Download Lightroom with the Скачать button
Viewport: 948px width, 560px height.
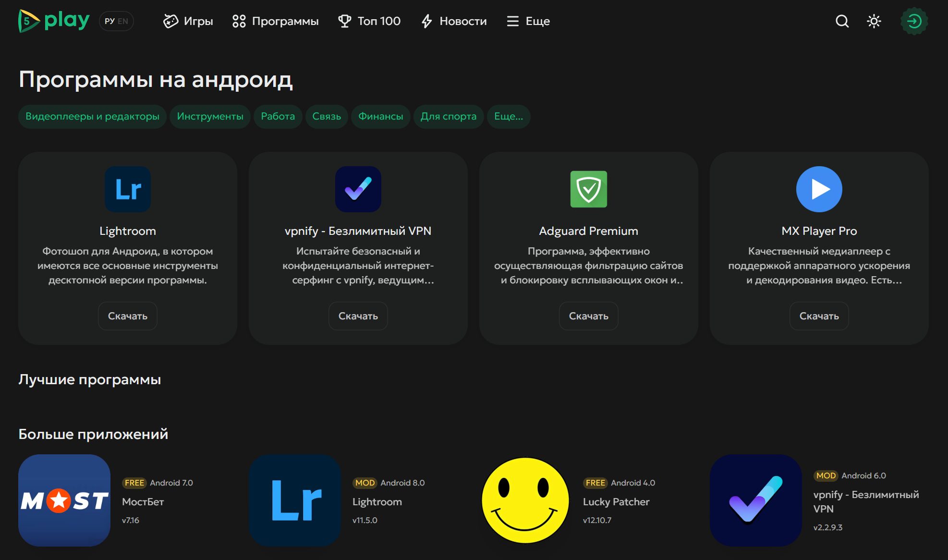(128, 316)
